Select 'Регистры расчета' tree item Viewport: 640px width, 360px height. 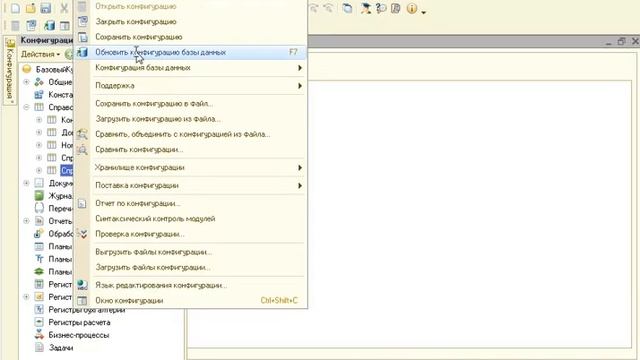79,322
